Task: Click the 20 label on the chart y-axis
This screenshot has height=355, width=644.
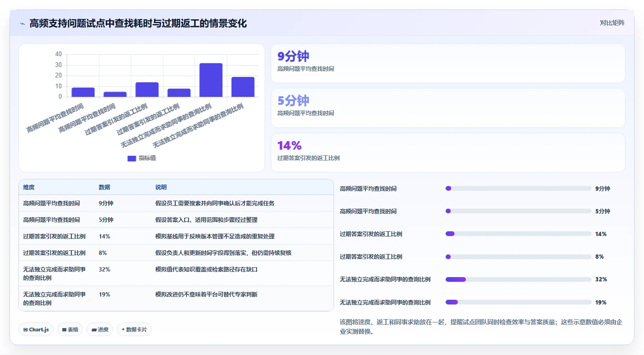Action: (x=59, y=76)
